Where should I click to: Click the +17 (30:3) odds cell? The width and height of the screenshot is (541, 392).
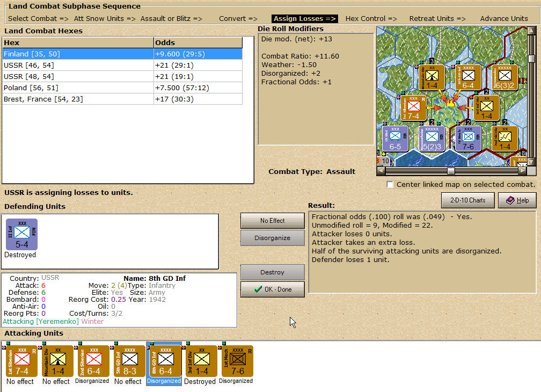point(198,99)
